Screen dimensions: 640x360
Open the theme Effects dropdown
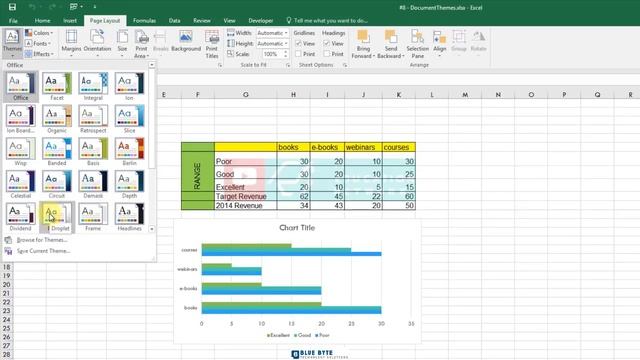(x=39, y=54)
